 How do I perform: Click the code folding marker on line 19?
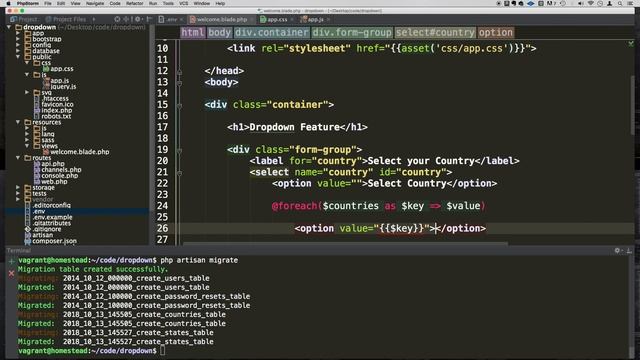click(179, 150)
